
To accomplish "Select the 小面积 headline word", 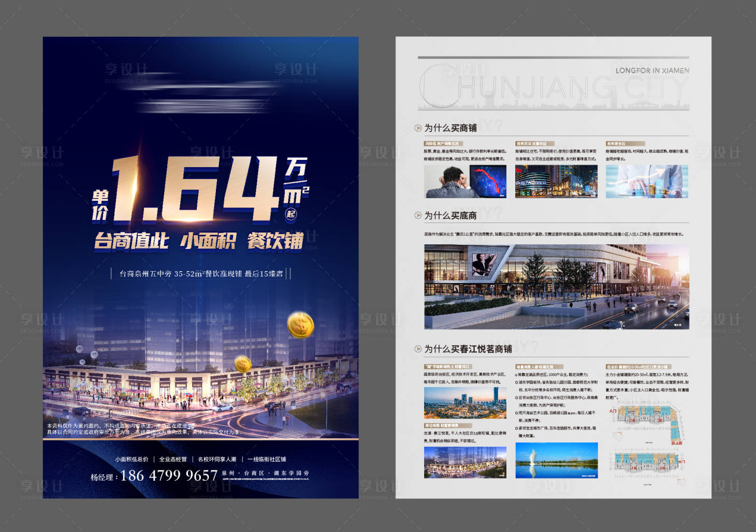I will [x=208, y=241].
